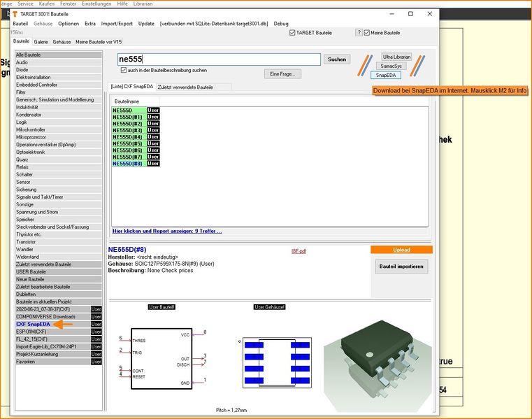Click the Bauteil importieren button
The width and height of the screenshot is (532, 419).
click(402, 267)
